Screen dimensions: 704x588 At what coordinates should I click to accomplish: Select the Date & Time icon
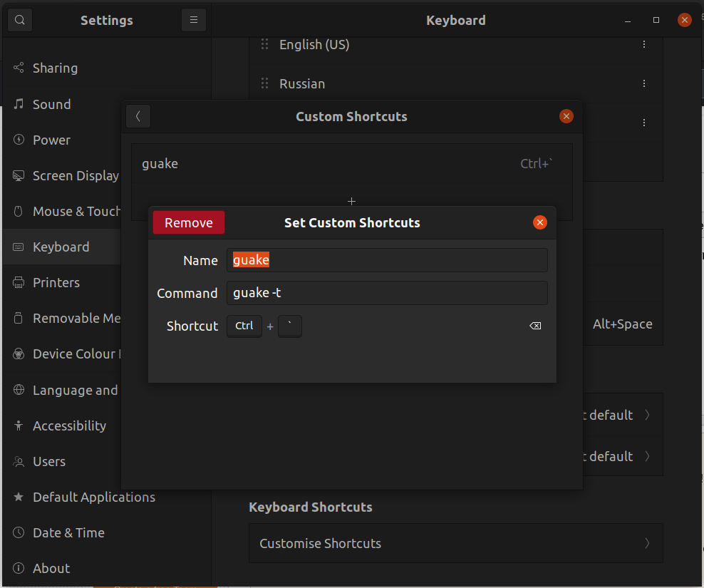(x=17, y=532)
